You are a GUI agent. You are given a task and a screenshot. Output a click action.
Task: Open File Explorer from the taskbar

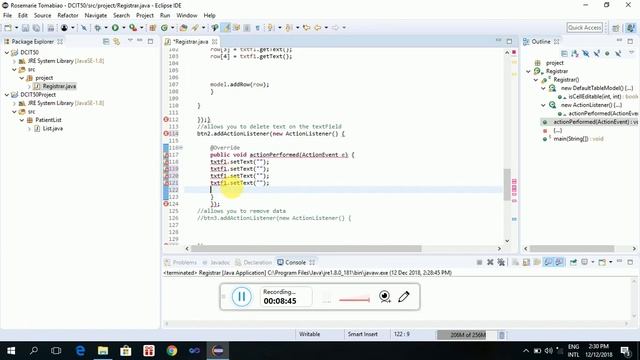click(x=103, y=351)
